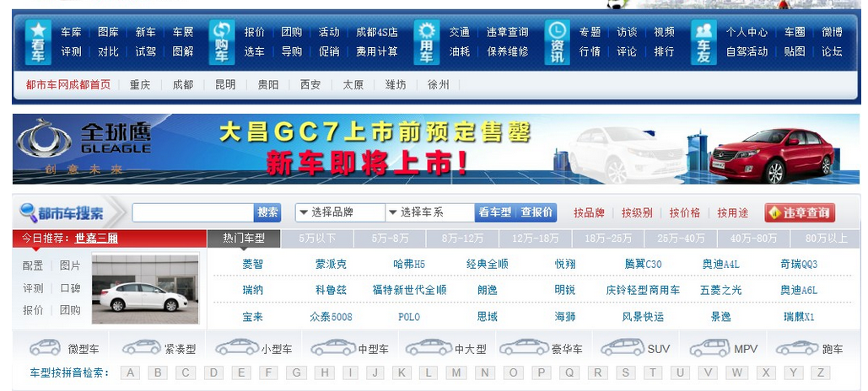Select the MPV car type icon

coord(709,347)
